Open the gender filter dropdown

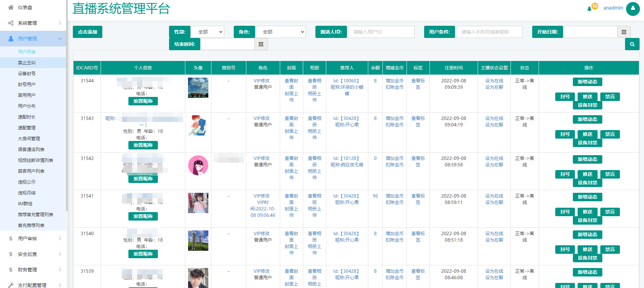click(x=207, y=32)
